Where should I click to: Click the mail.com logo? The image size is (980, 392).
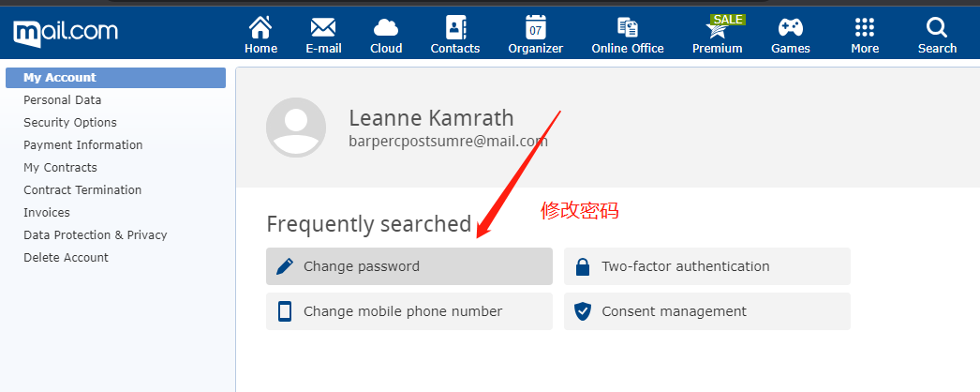click(66, 33)
